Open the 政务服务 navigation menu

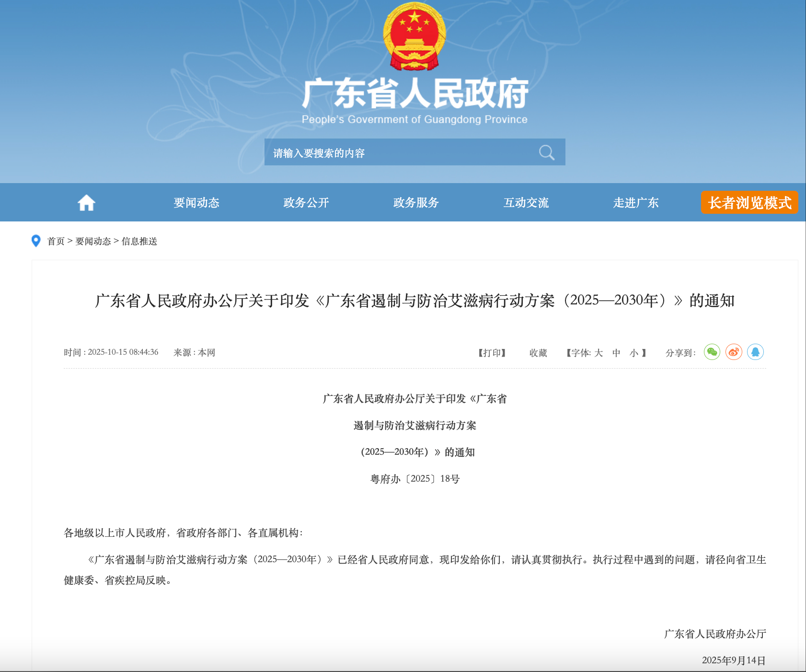coord(416,203)
